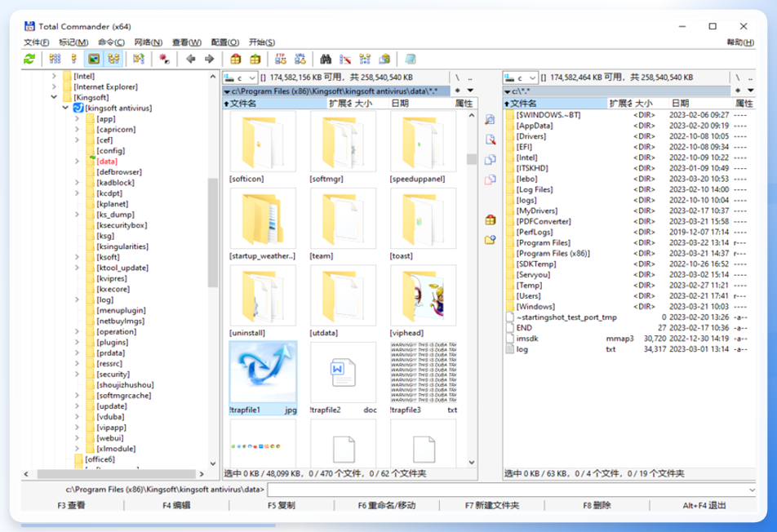Viewport: 777px width, 532px height.
Task: Open the 配置(O) menu
Action: point(225,42)
